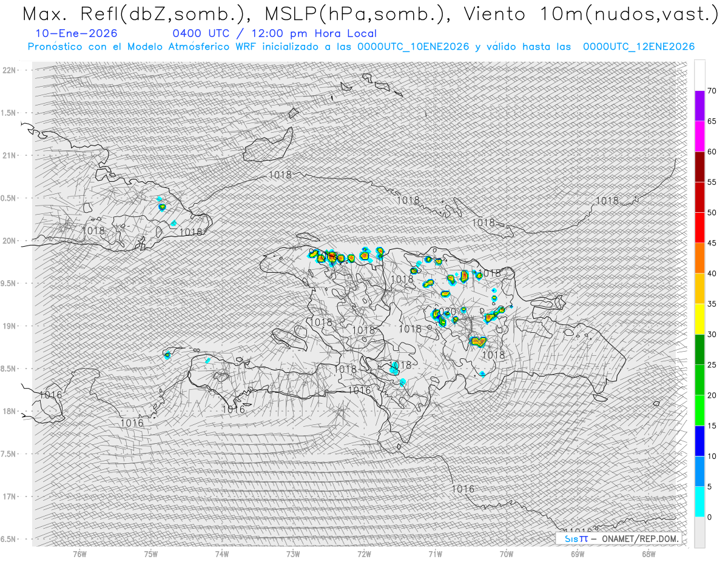This screenshot has height=562, width=728.
Task: Click the colorbar label "50"
Action: (712, 213)
